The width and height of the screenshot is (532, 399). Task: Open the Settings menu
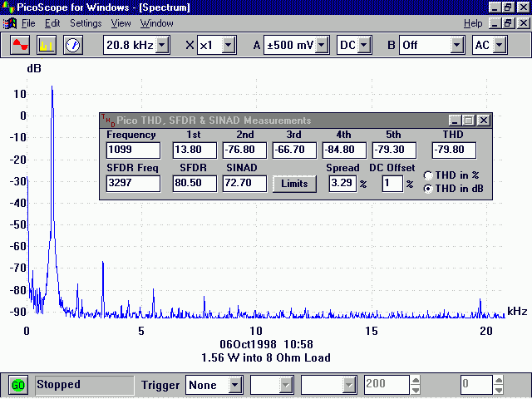tap(86, 23)
